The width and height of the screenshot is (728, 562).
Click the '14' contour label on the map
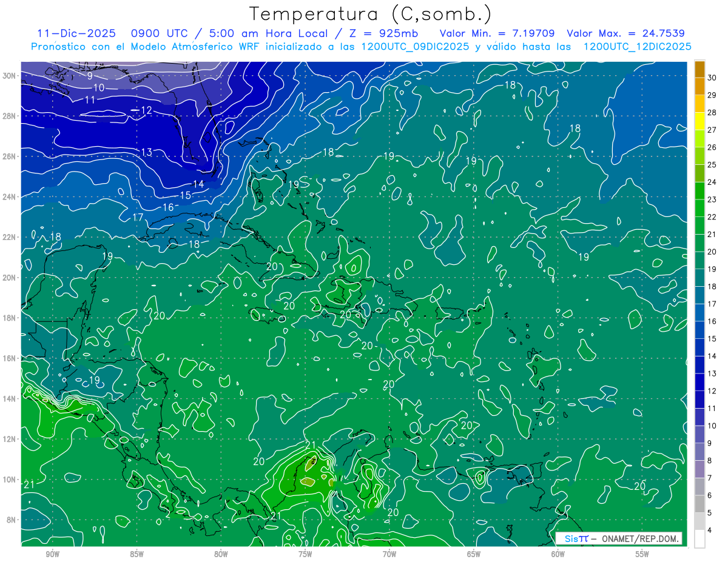coord(198,184)
